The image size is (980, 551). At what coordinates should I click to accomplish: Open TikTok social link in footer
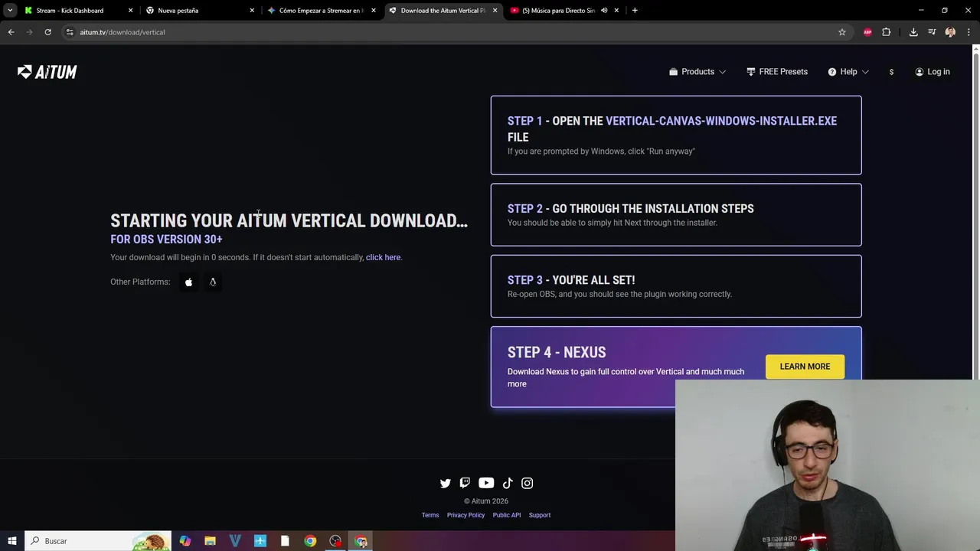pyautogui.click(x=508, y=483)
